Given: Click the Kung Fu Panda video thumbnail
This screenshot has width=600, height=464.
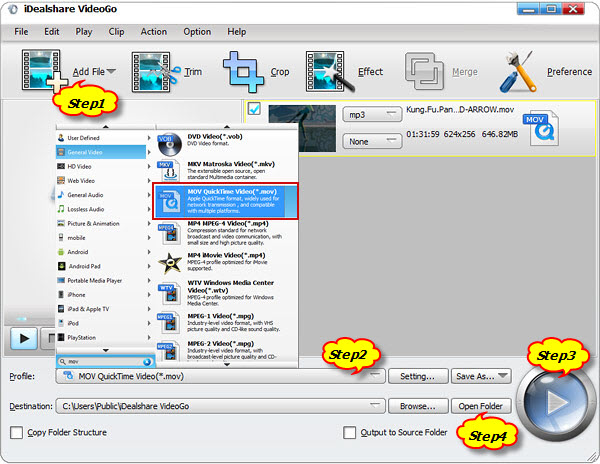Looking at the screenshot, I should click(302, 129).
